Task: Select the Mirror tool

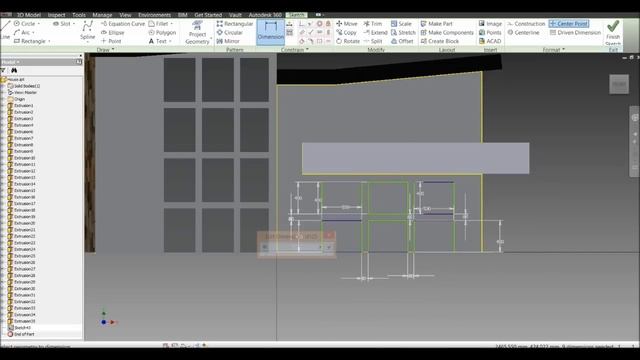Action: pos(228,41)
